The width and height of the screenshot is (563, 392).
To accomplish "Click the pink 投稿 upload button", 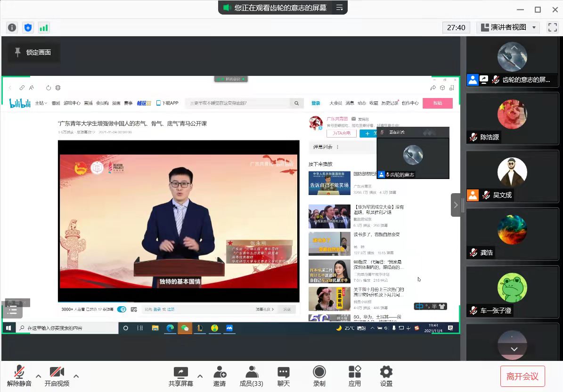I will [x=437, y=103].
